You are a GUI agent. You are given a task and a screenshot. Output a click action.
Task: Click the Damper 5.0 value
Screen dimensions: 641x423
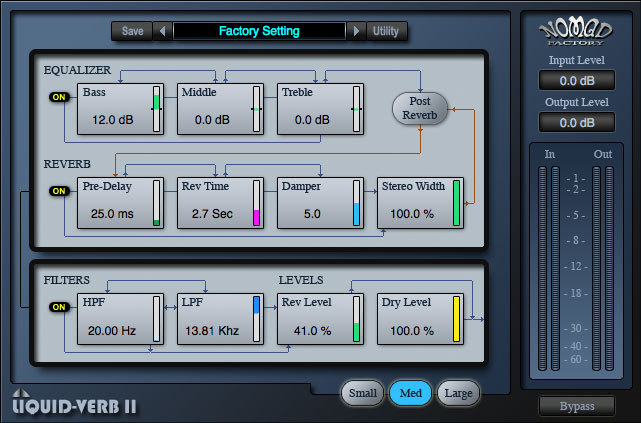[312, 214]
